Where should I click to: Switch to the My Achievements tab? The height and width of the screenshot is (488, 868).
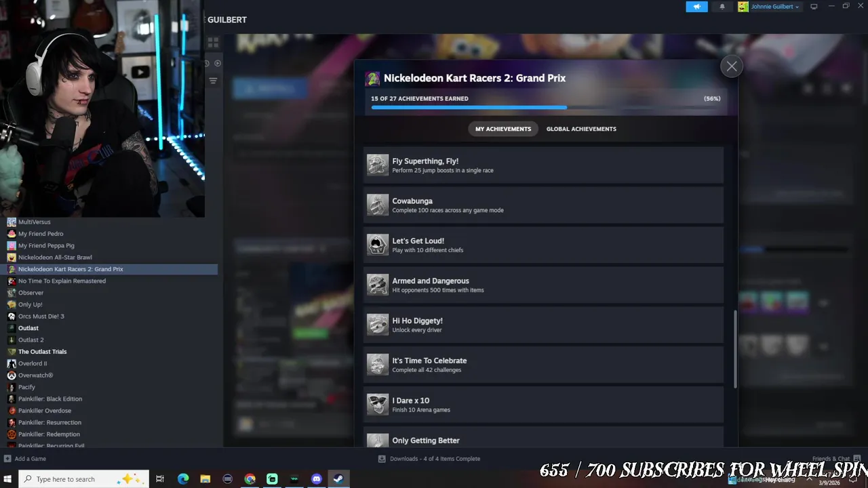click(503, 129)
